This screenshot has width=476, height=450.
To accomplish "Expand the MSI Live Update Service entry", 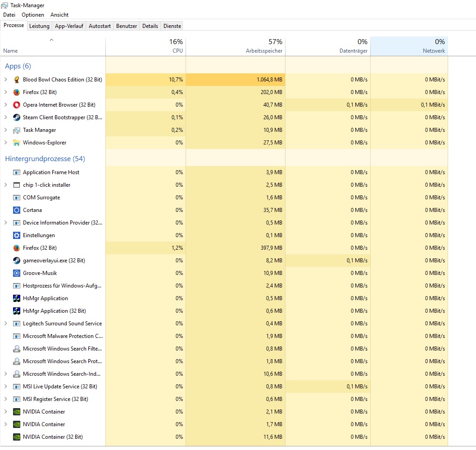I will pyautogui.click(x=5, y=387).
